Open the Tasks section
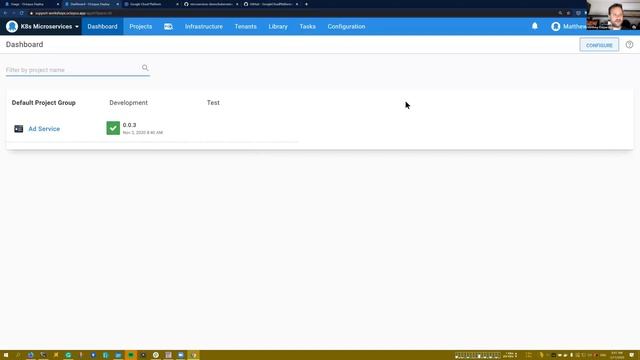 coord(307,27)
